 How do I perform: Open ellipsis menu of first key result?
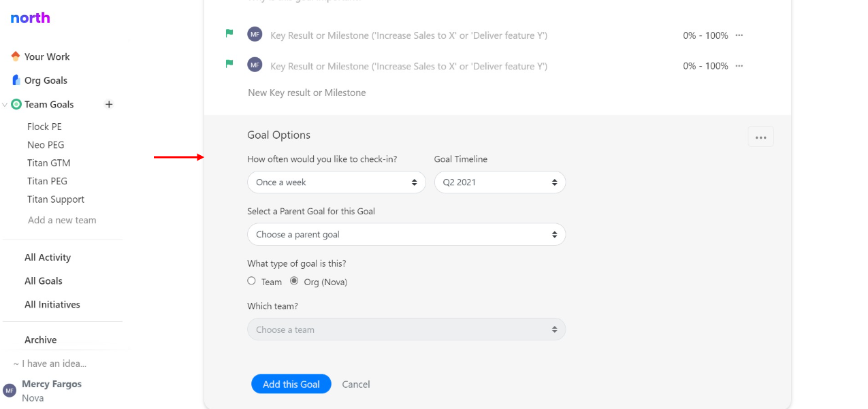(739, 35)
